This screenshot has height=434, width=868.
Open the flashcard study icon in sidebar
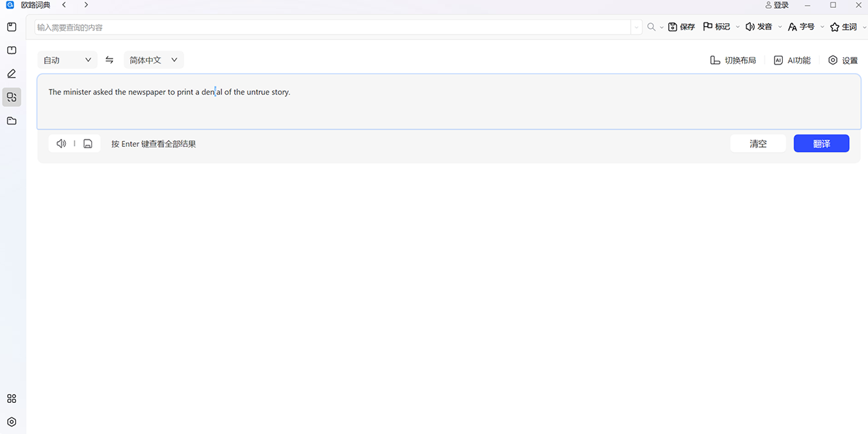[12, 50]
